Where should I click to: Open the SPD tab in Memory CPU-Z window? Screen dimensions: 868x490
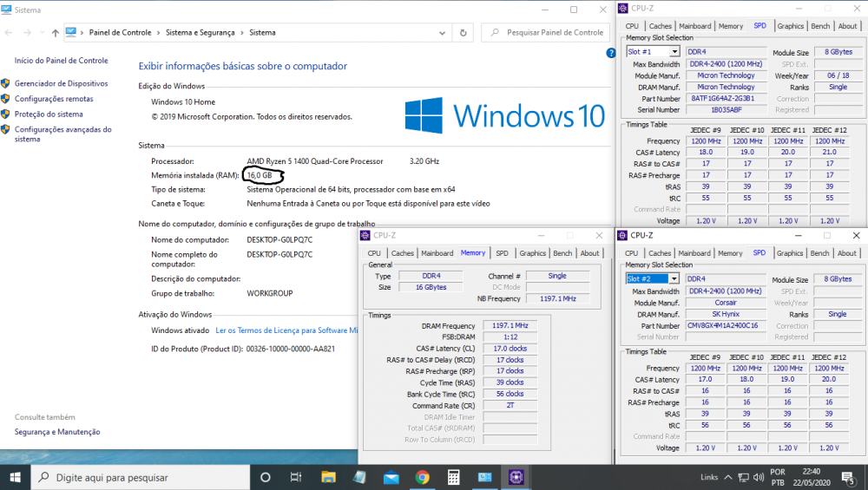pyautogui.click(x=502, y=253)
